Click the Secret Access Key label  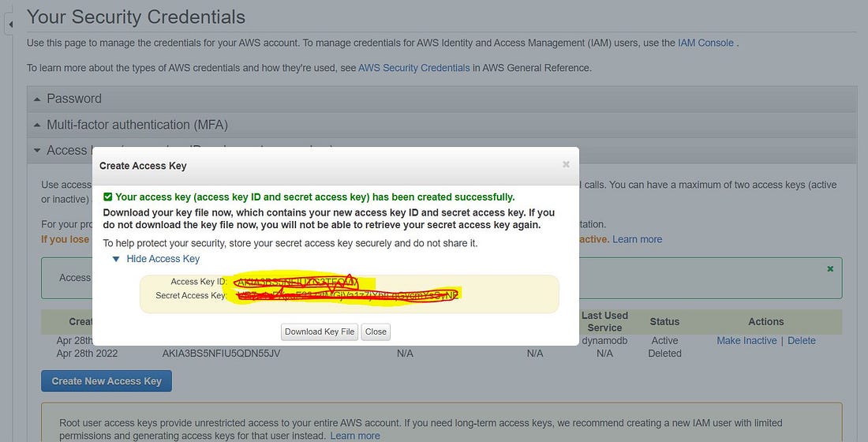point(192,295)
